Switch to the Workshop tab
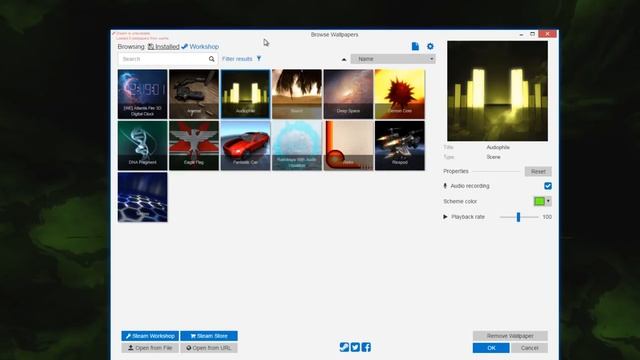Image resolution: width=640 pixels, height=360 pixels. (x=200, y=47)
